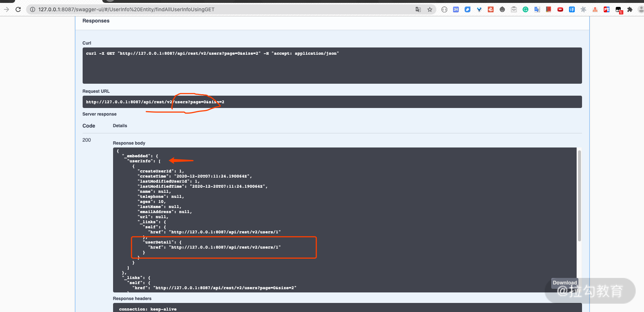Click the 'Request URL' label

tap(96, 91)
